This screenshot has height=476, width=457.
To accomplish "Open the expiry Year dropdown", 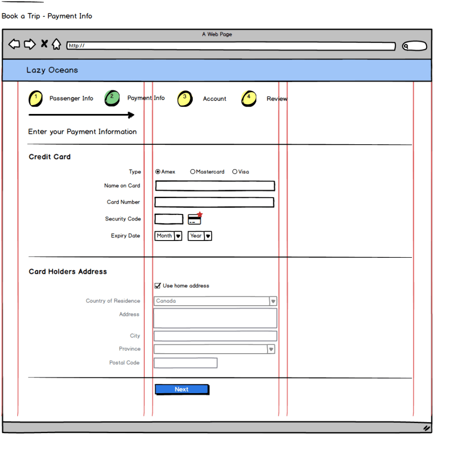I will coord(200,236).
